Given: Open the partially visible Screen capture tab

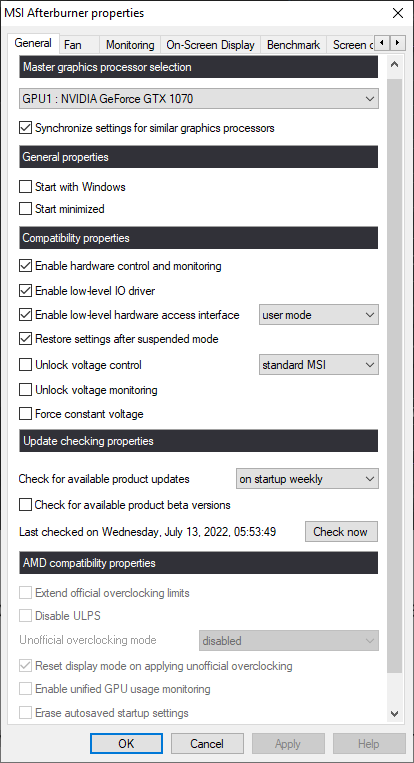Looking at the screenshot, I should [x=351, y=45].
